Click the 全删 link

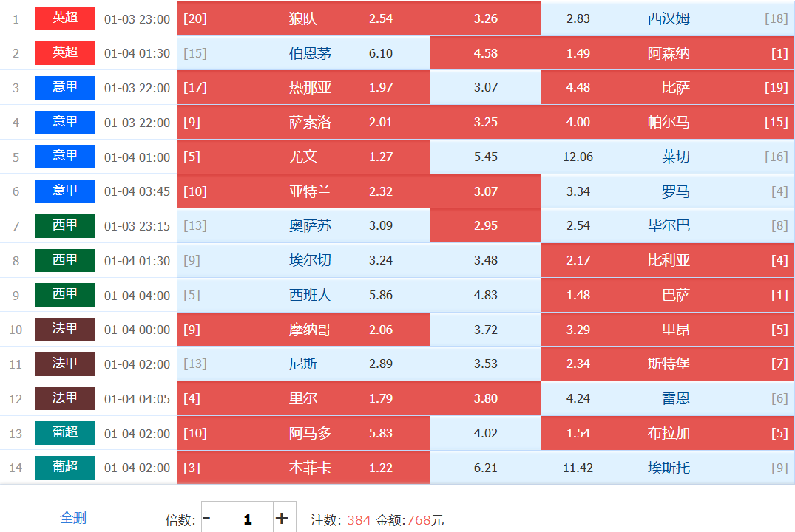(x=73, y=518)
